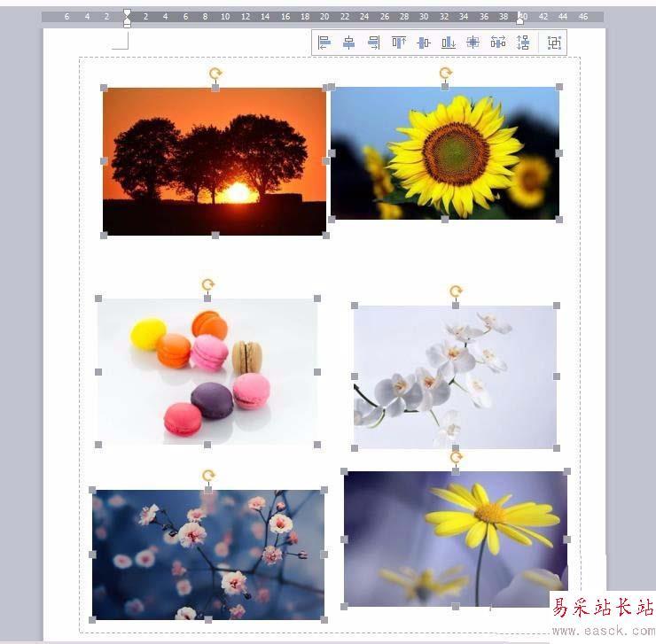The height and width of the screenshot is (644, 656).
Task: Click bottom-left corner handle of cherry blossom picture
Action: pos(92,620)
